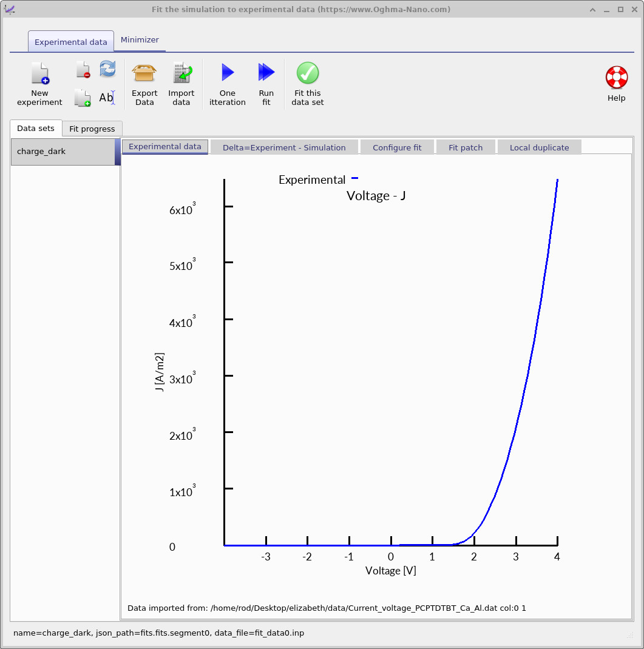The height and width of the screenshot is (649, 644).
Task: Start the Run fit tool
Action: 266,83
